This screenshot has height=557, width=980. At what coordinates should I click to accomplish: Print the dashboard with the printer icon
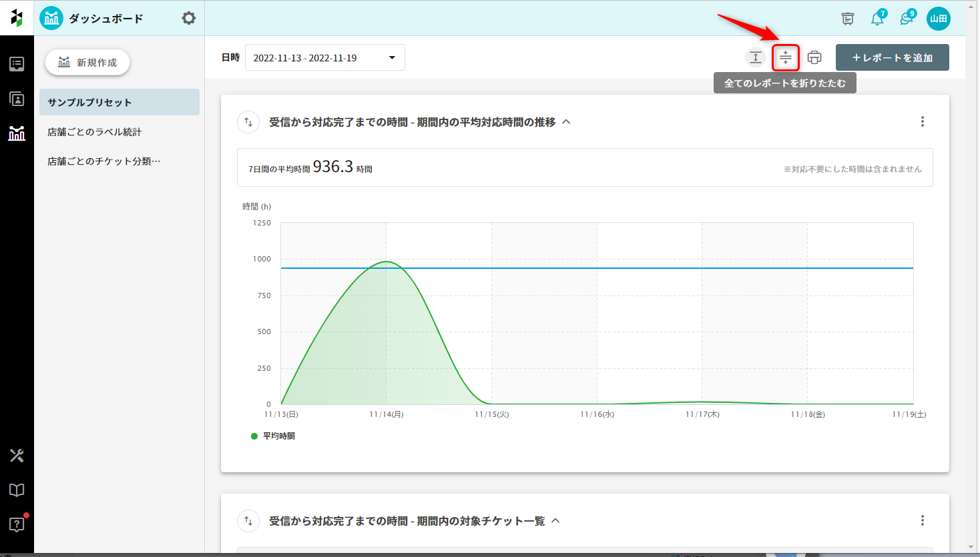click(814, 58)
